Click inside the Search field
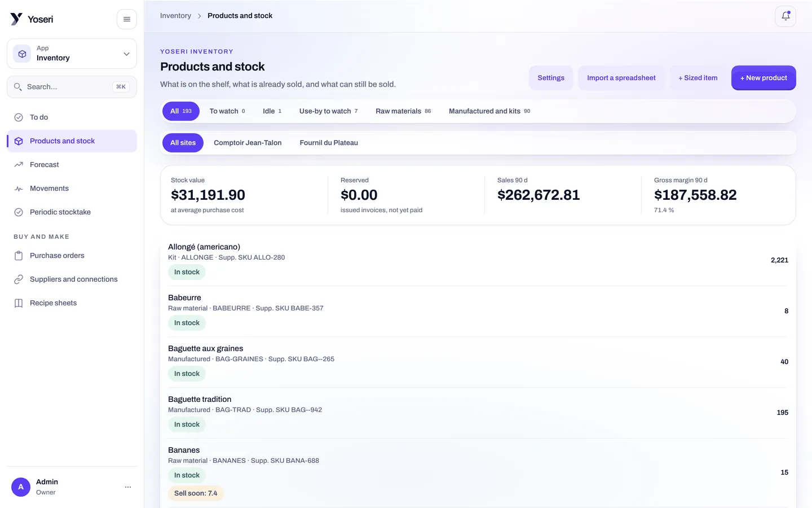This screenshot has width=812, height=508. click(x=72, y=87)
